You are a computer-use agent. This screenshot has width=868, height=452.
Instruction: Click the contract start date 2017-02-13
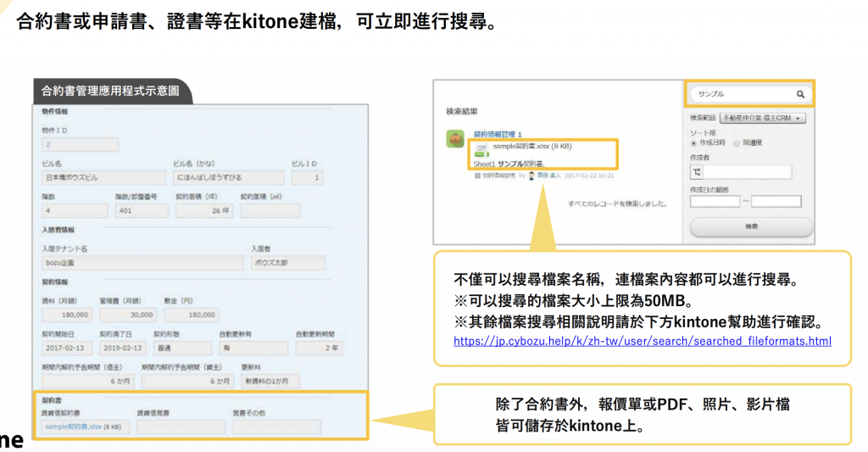(x=67, y=348)
